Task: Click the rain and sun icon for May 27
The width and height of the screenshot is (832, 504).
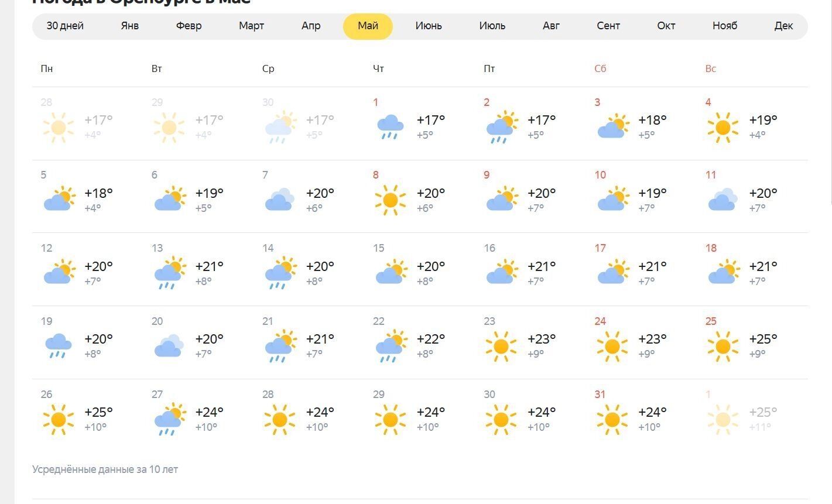Action: pyautogui.click(x=169, y=419)
